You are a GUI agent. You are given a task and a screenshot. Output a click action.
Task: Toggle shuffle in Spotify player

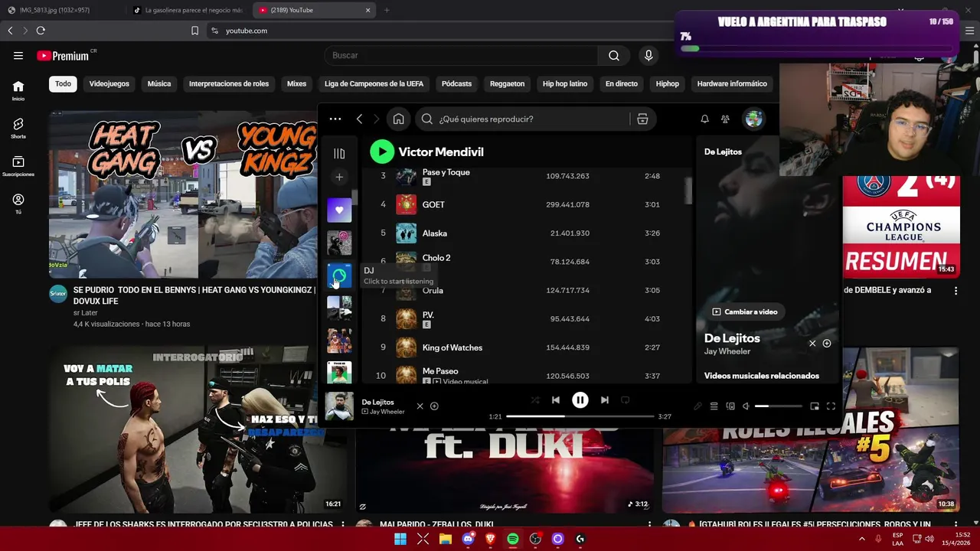[x=535, y=399]
